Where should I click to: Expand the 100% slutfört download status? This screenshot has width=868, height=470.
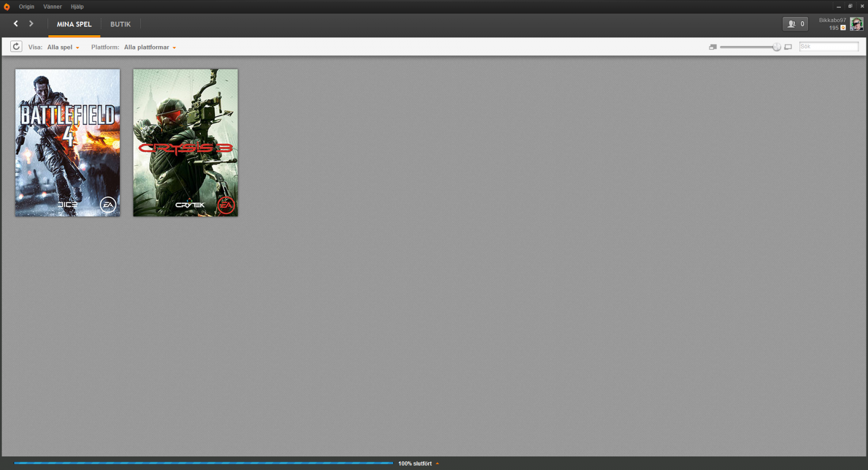[x=418, y=463]
